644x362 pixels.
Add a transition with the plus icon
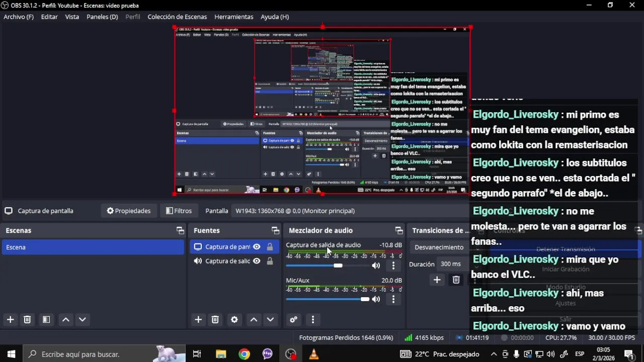tap(437, 280)
